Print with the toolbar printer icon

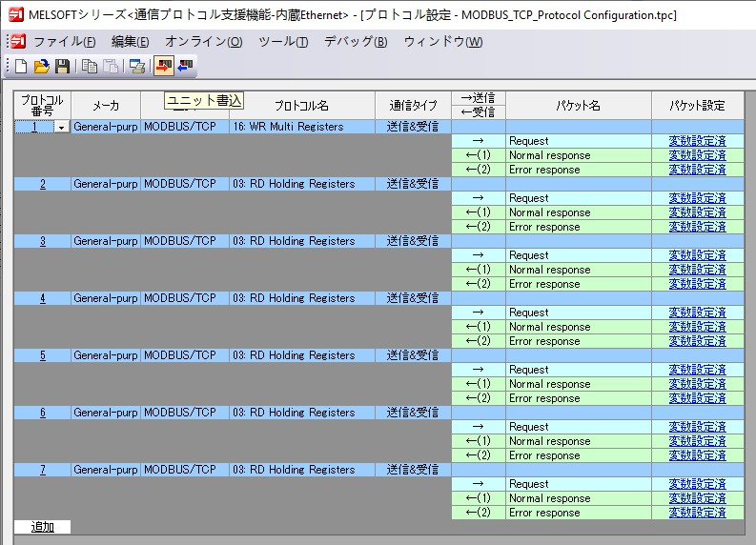coord(137,66)
